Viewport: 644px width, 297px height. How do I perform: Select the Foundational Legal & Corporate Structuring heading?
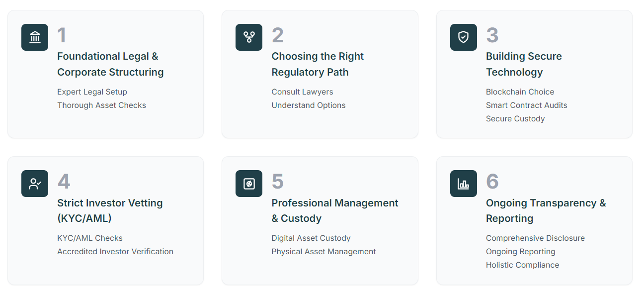110,64
